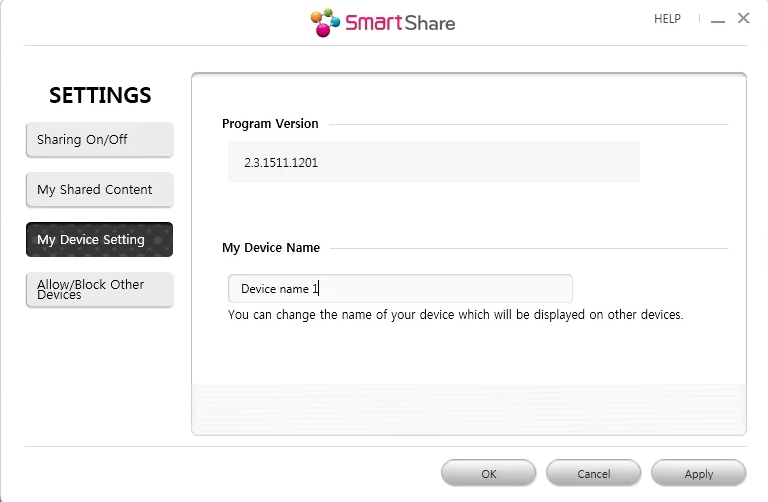
Task: Open the My Shared Content tab
Action: (99, 190)
